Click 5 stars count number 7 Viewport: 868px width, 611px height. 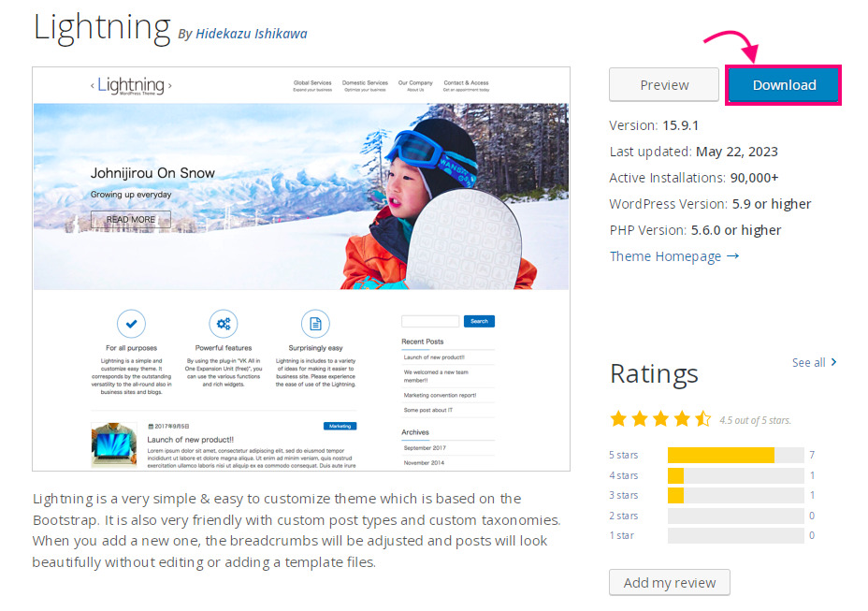[x=812, y=455]
